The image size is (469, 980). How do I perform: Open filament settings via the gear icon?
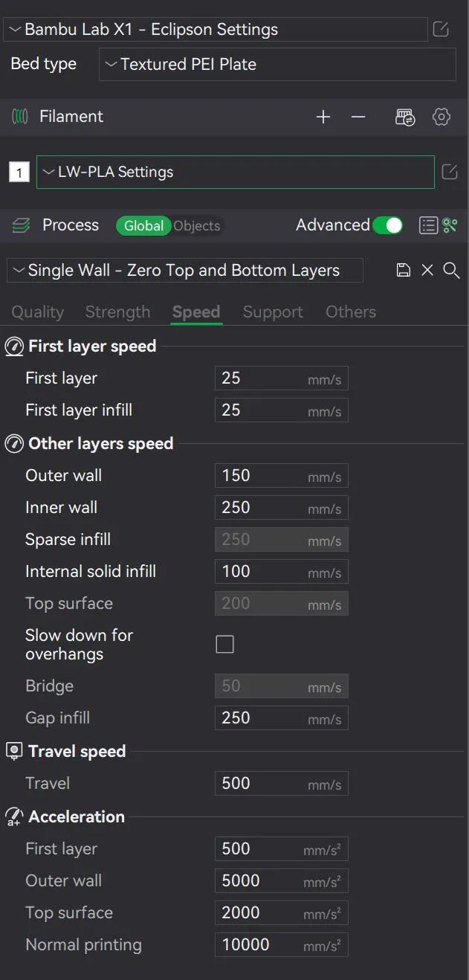pos(441,117)
